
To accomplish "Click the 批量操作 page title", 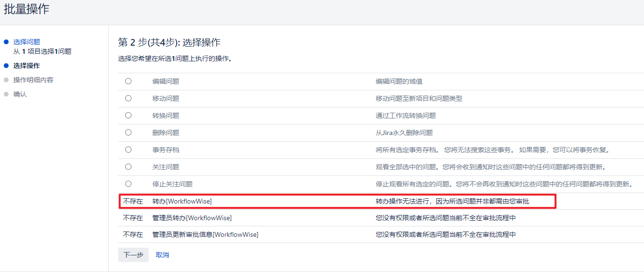I will click(x=27, y=9).
